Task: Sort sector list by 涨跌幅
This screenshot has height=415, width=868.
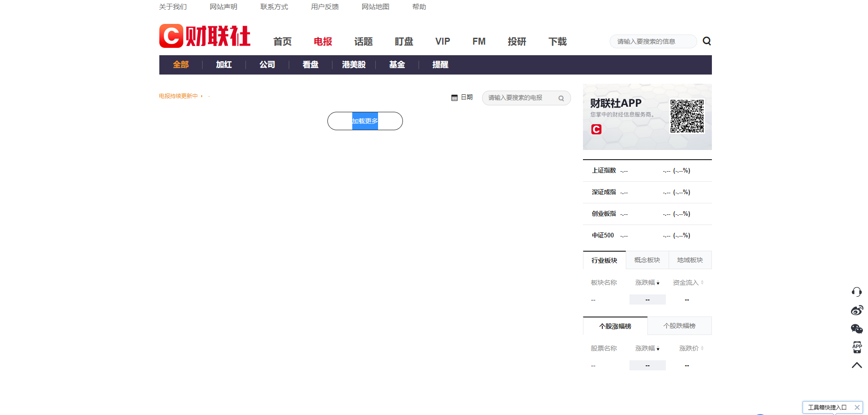Action: pos(647,282)
